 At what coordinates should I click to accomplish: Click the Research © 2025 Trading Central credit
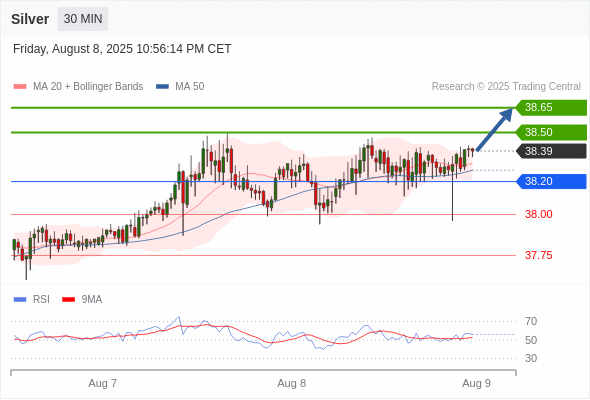[x=506, y=87]
